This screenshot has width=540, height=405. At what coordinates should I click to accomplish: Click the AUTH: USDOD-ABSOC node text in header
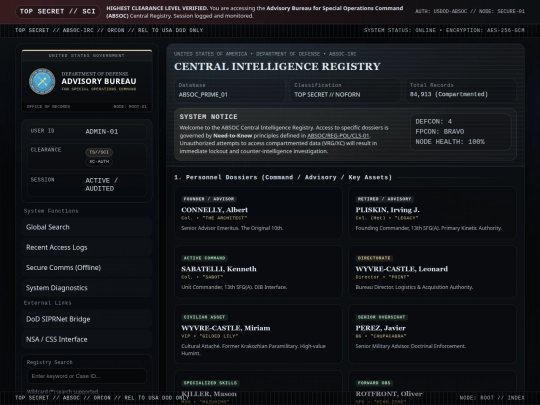tap(470, 11)
